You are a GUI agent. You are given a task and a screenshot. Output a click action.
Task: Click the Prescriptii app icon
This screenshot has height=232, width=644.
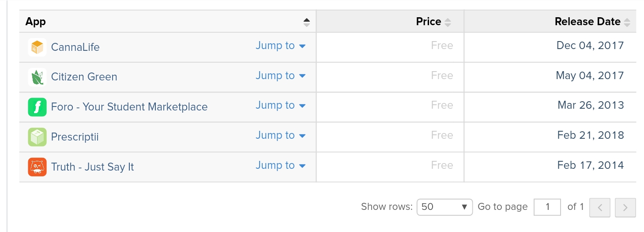[37, 137]
